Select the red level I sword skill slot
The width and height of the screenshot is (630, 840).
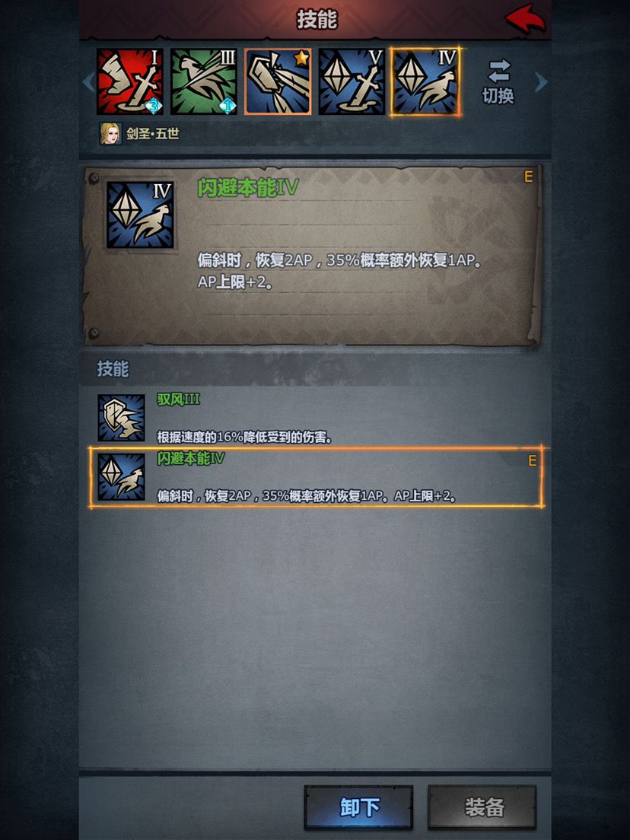(x=130, y=81)
